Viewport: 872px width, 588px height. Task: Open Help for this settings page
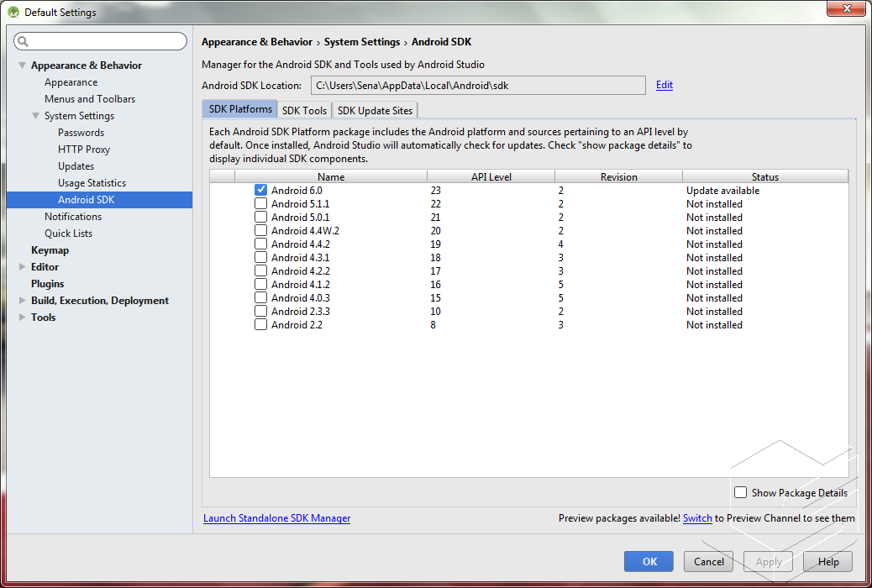click(828, 561)
